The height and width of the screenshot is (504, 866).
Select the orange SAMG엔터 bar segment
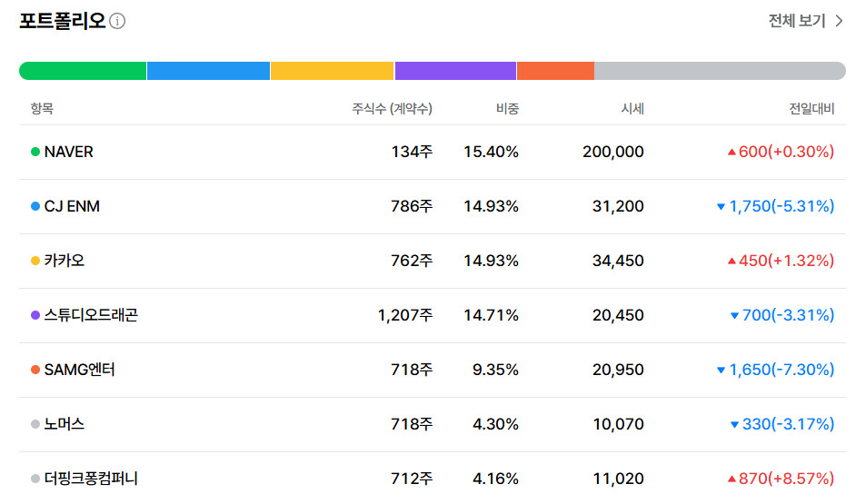point(555,71)
